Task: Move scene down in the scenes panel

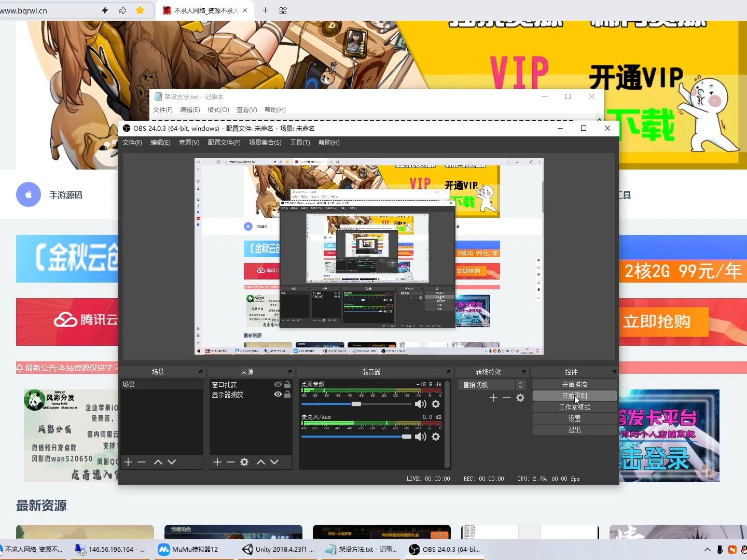Action: coord(172,462)
